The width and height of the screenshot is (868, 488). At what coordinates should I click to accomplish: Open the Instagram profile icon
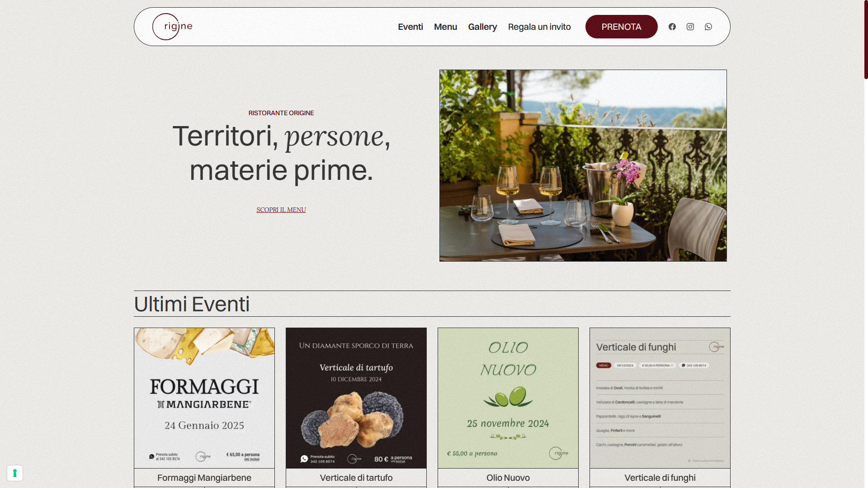coord(690,27)
